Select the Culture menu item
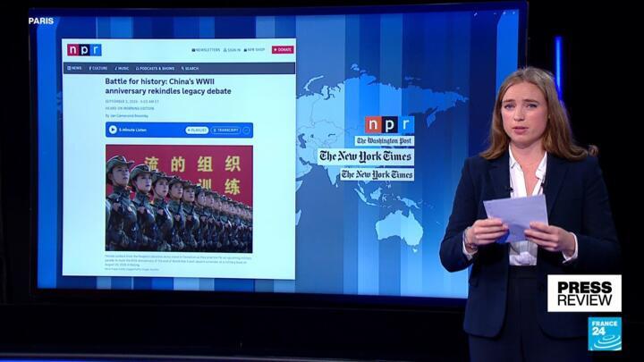This screenshot has height=362, width=644. [x=98, y=68]
